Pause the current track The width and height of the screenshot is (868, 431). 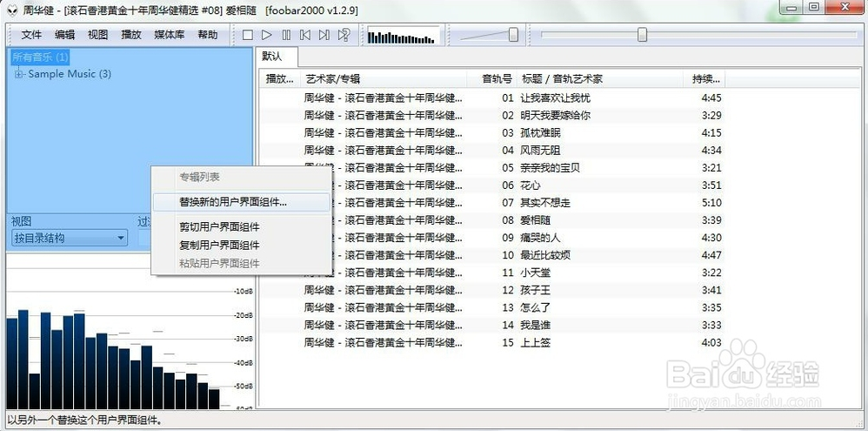(286, 35)
